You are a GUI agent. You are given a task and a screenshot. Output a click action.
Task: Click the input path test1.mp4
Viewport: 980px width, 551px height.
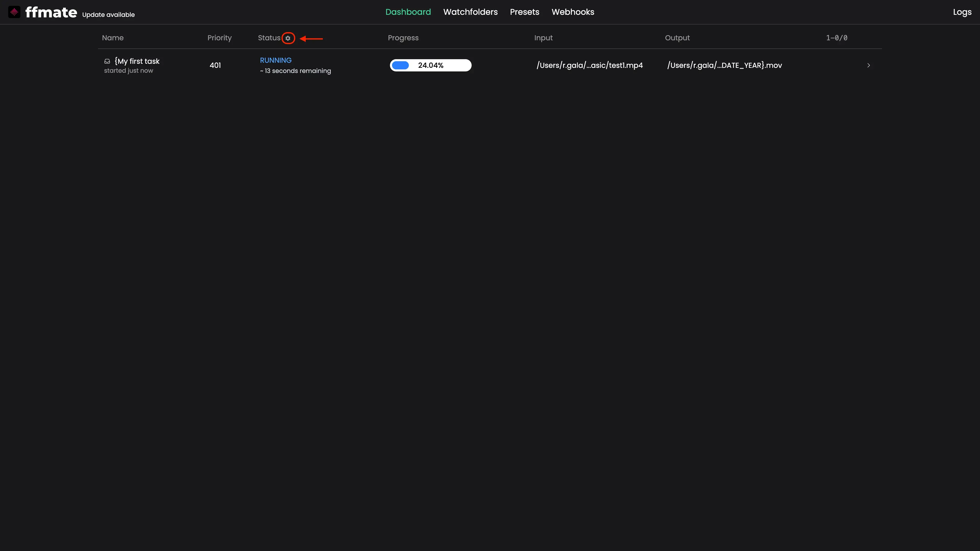[589, 65]
